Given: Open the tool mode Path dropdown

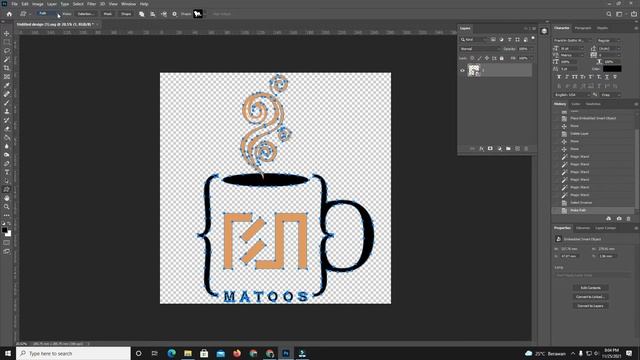Looking at the screenshot, I should (x=49, y=14).
